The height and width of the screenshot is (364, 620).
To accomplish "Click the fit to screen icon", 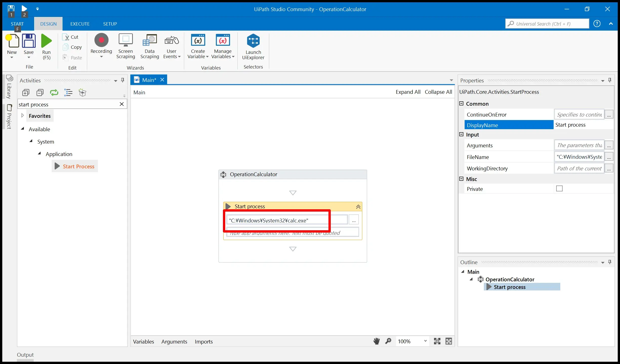I will click(x=437, y=341).
